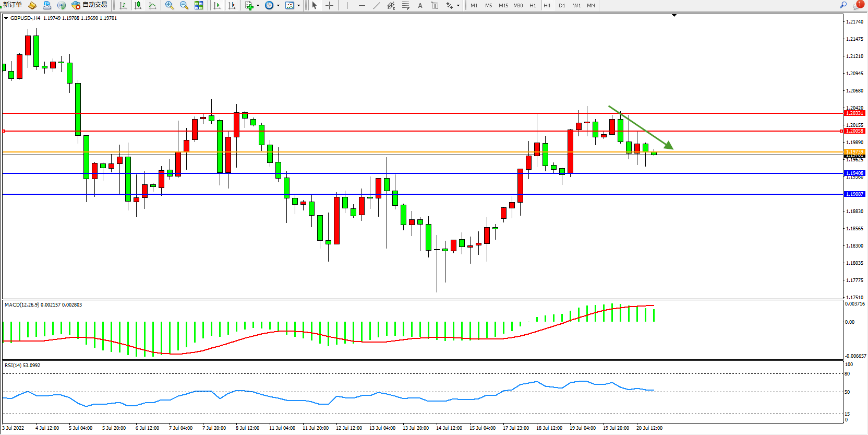This screenshot has width=868, height=435.
Task: Click the chart shift triangle marker
Action: (674, 16)
